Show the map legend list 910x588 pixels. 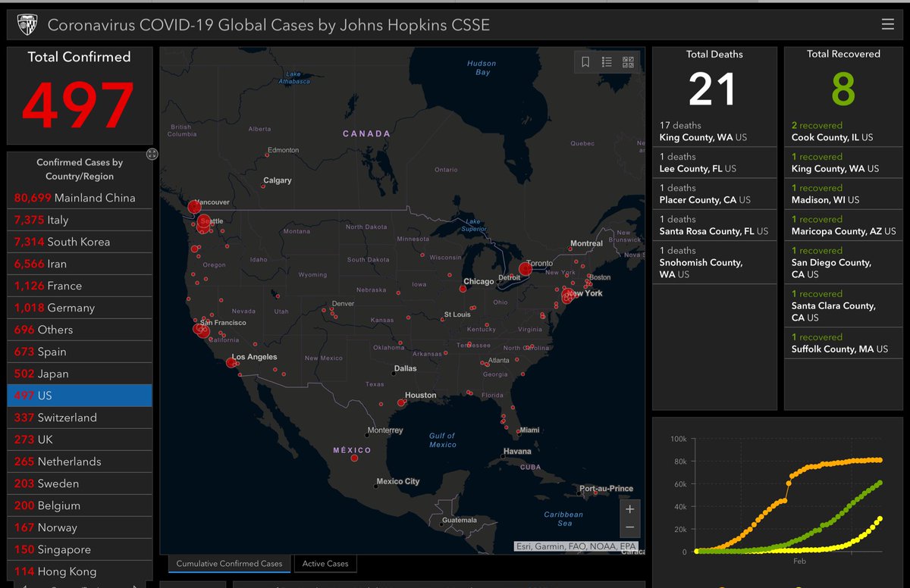point(607,62)
